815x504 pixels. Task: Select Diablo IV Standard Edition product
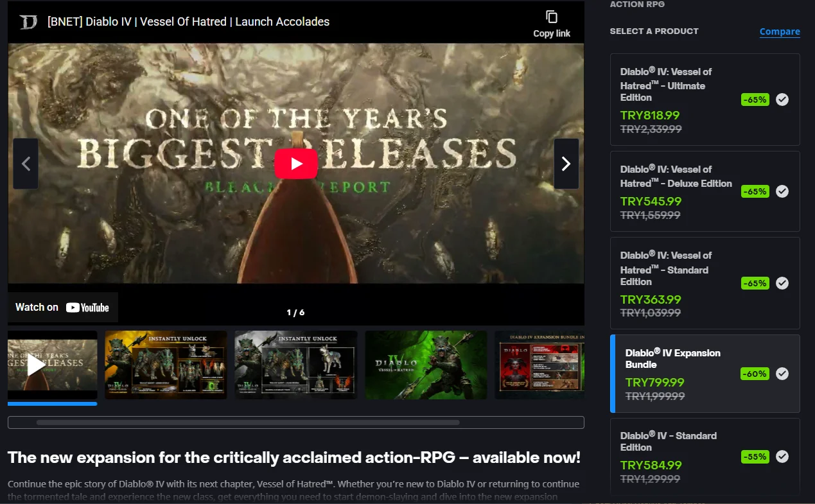click(705, 456)
